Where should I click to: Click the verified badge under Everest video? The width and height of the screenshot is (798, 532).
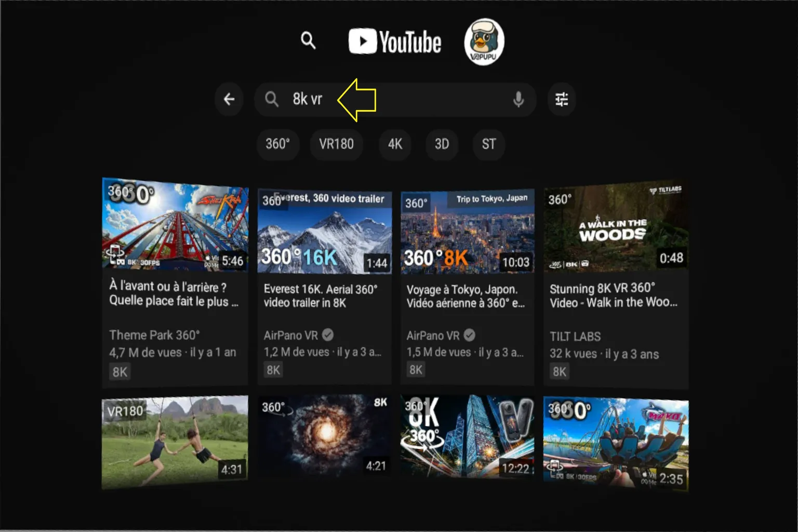point(328,335)
